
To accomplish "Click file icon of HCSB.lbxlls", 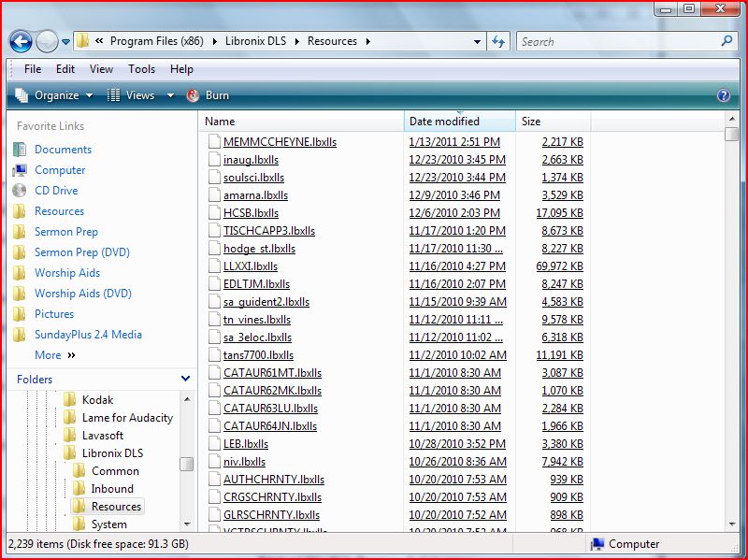I will point(214,213).
